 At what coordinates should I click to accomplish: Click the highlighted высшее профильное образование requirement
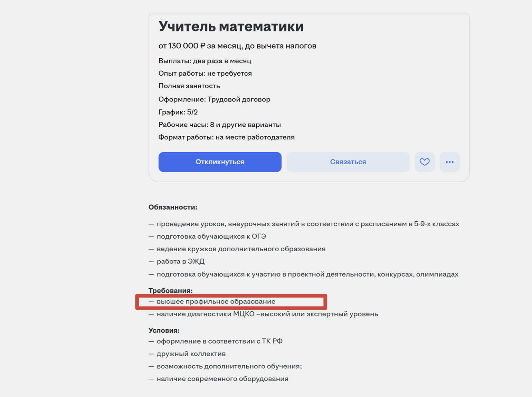point(216,302)
